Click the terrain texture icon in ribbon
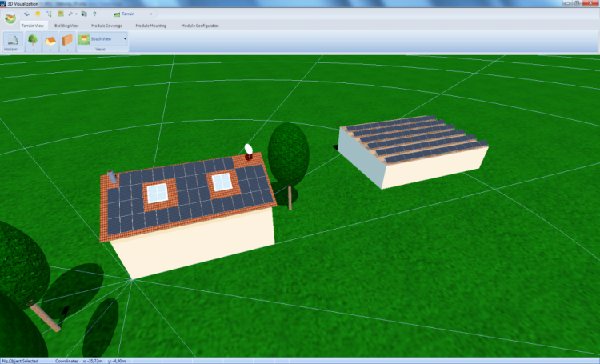600x364 pixels. (x=84, y=39)
